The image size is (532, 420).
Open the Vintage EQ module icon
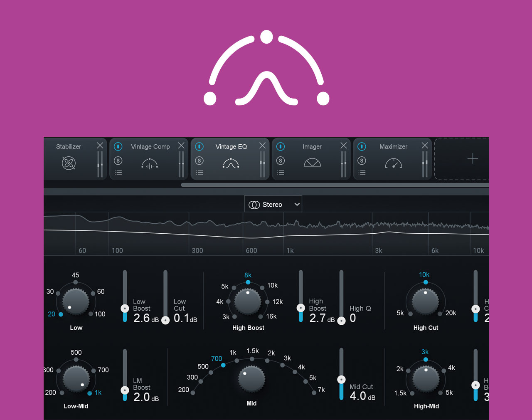[x=231, y=163]
